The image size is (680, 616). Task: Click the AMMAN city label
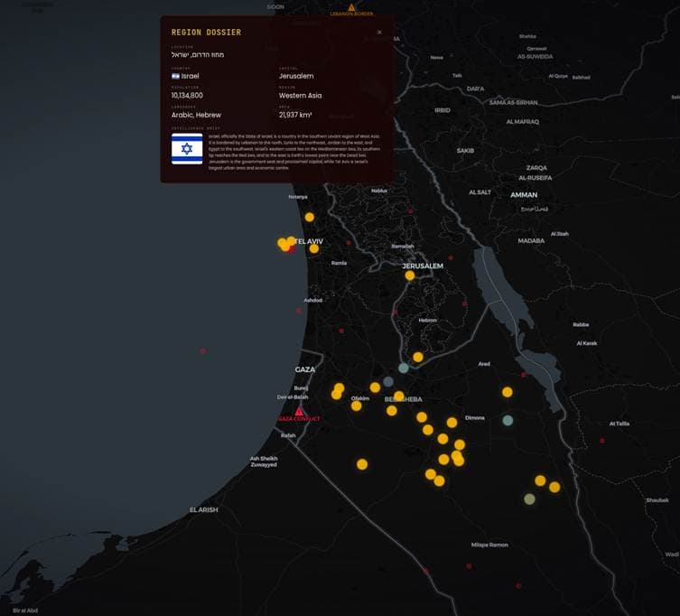coord(524,195)
